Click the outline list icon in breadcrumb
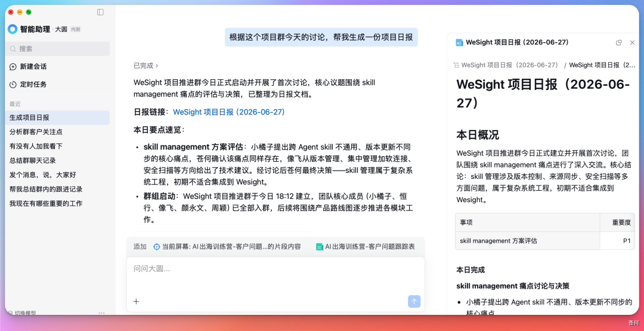 click(x=456, y=65)
